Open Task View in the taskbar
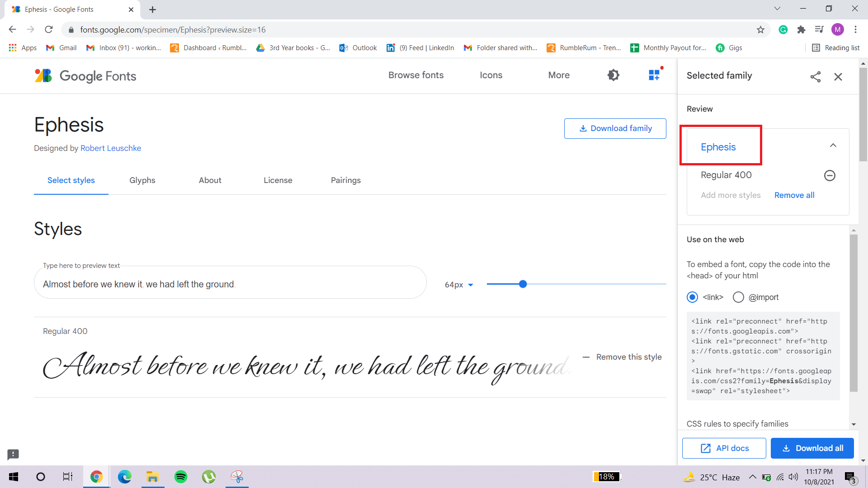The height and width of the screenshot is (488, 868). [x=68, y=477]
